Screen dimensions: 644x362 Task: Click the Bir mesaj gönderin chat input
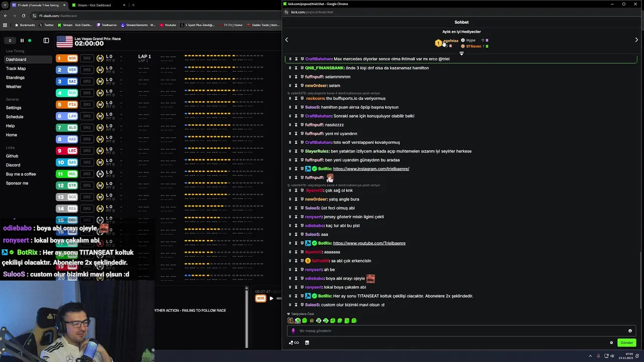pyautogui.click(x=460, y=331)
